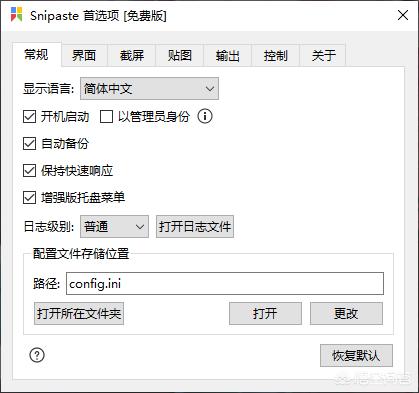Close the Snipaste preferences window

click(x=403, y=15)
